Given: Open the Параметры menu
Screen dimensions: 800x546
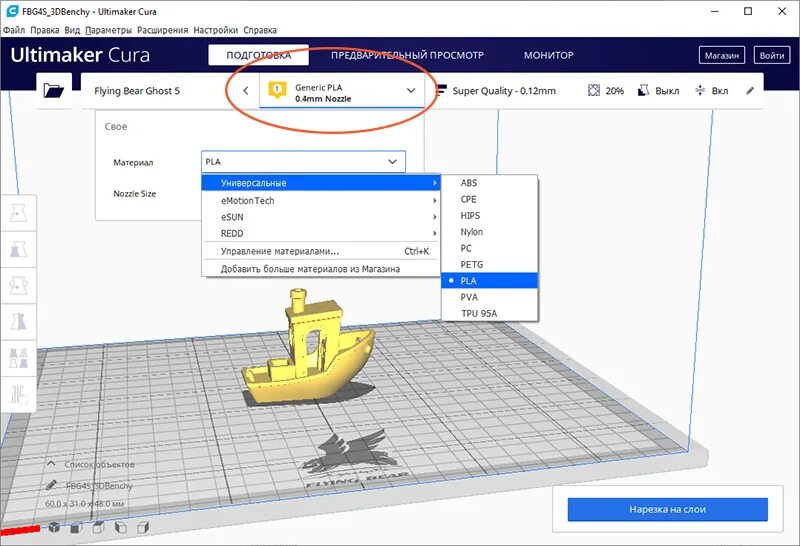Looking at the screenshot, I should (x=108, y=30).
